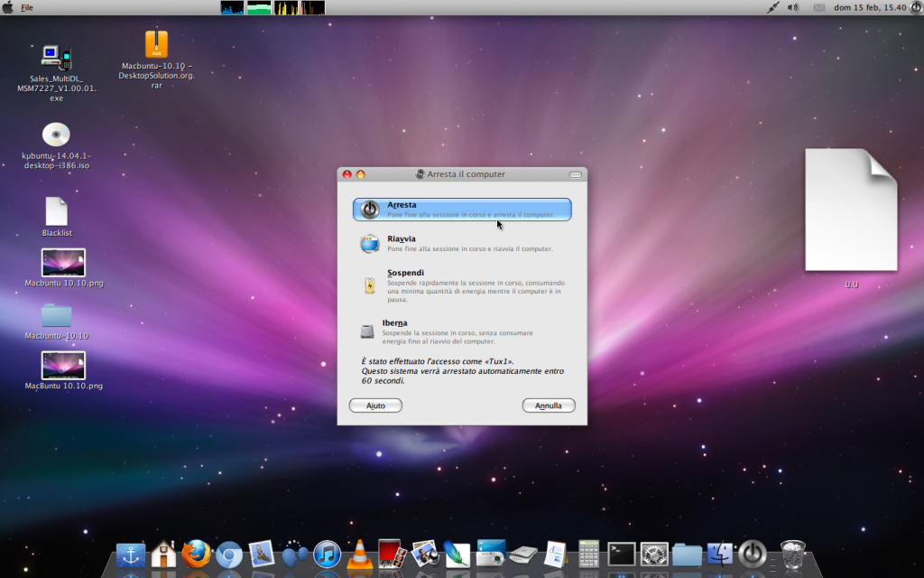The width and height of the screenshot is (924, 578).
Task: Click the Aiuto help button
Action: (375, 406)
